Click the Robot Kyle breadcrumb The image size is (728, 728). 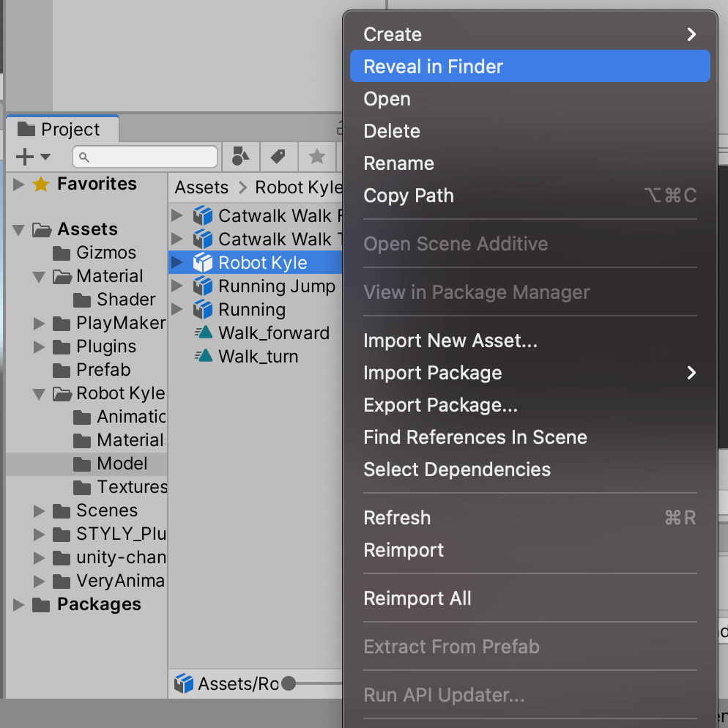point(299,187)
